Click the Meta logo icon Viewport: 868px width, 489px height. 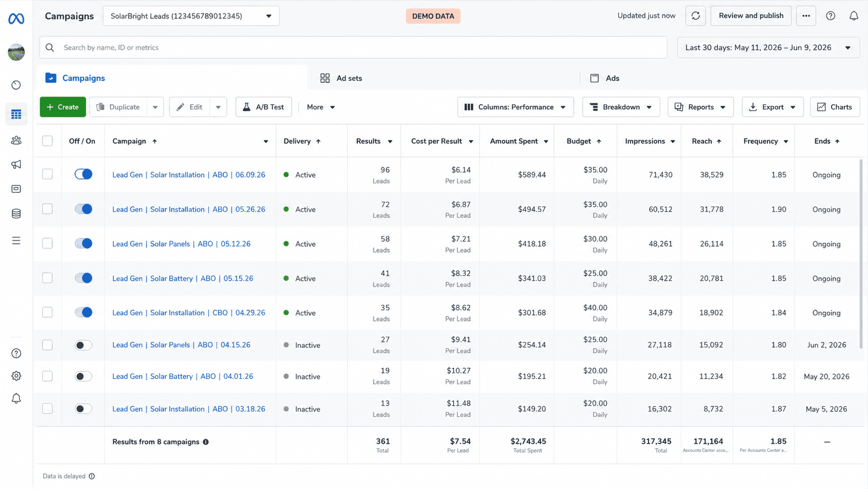click(16, 19)
